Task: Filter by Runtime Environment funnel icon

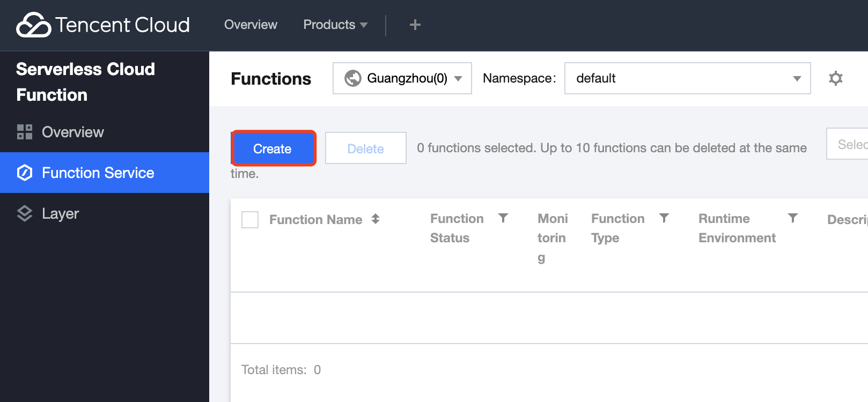Action: pyautogui.click(x=792, y=218)
